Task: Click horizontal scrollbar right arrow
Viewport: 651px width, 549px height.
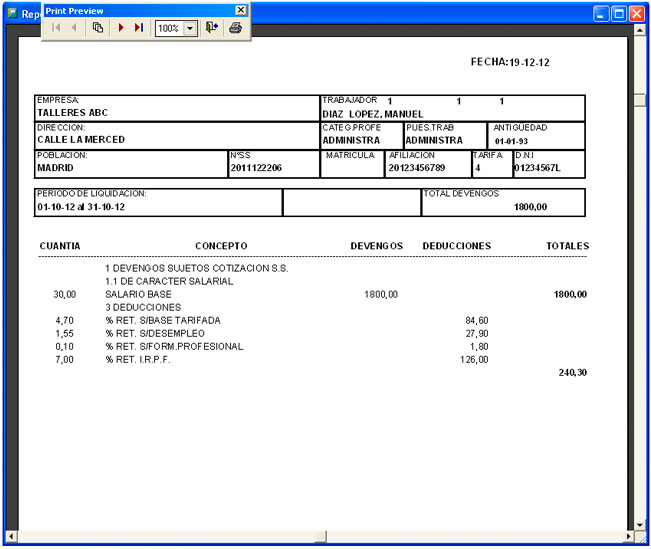Action: pos(629,536)
